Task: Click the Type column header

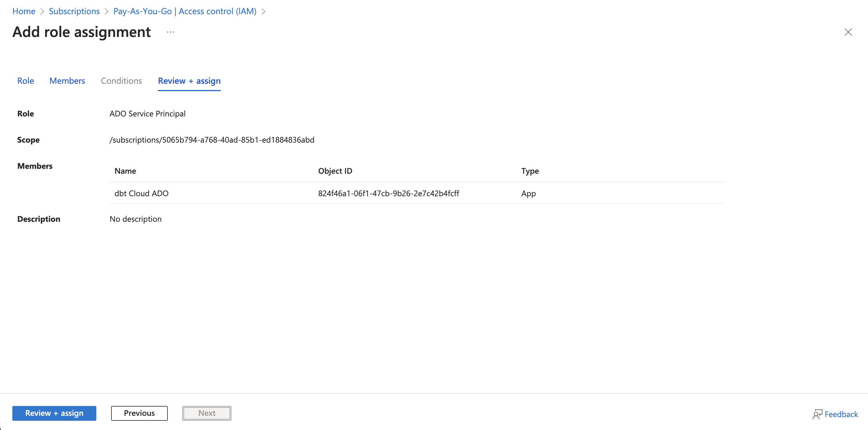Action: [529, 171]
